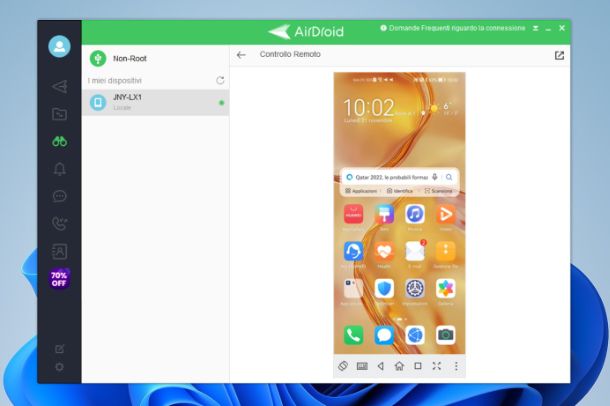The image size is (610, 406).
Task: Tap the Android home button
Action: (x=399, y=366)
